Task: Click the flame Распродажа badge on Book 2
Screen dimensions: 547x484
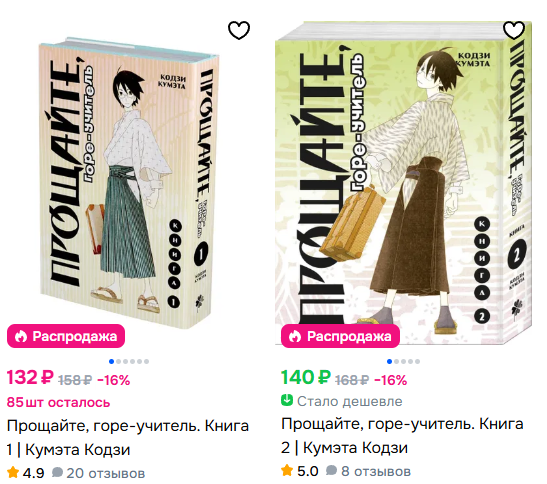Action: coord(340,336)
